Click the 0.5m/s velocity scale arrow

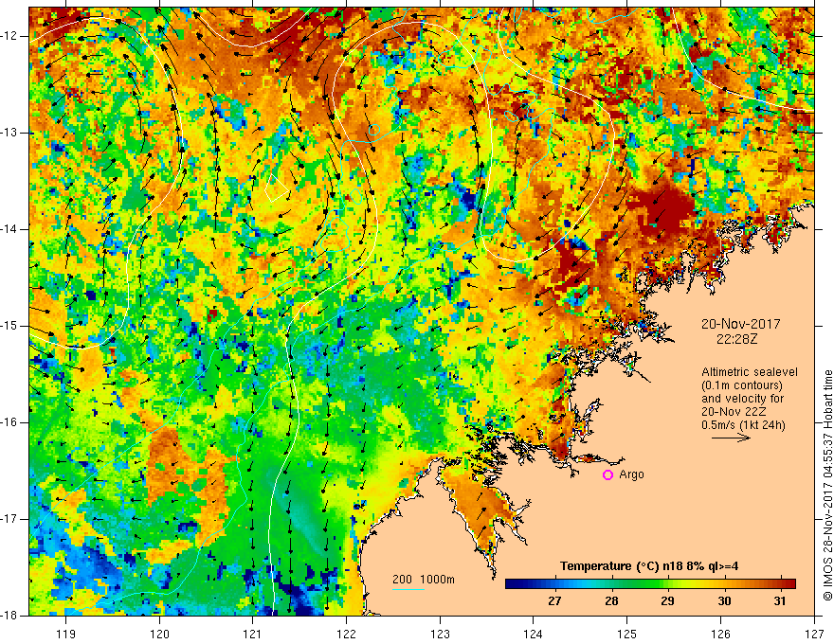tap(731, 438)
